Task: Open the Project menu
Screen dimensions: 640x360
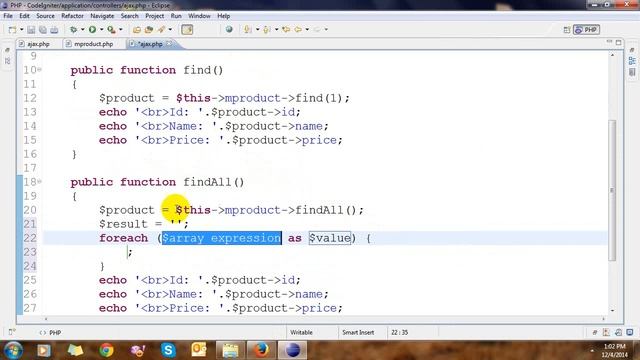Action: click(155, 16)
